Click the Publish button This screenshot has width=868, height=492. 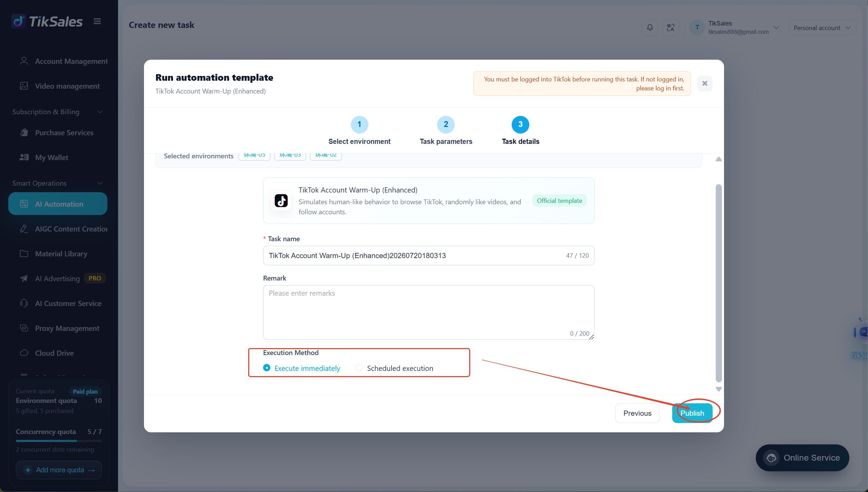click(692, 413)
